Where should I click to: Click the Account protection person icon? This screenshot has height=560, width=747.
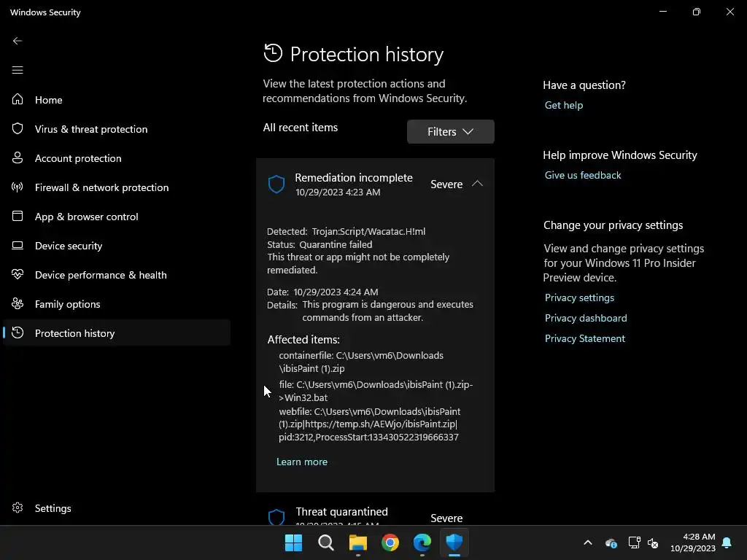[x=18, y=157]
